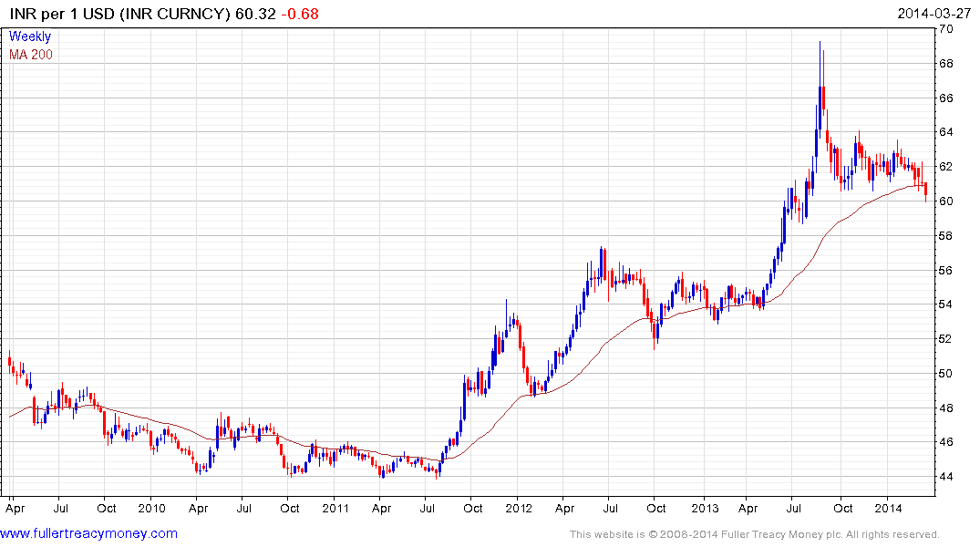
Task: Click the 44 price axis label
Action: click(945, 477)
